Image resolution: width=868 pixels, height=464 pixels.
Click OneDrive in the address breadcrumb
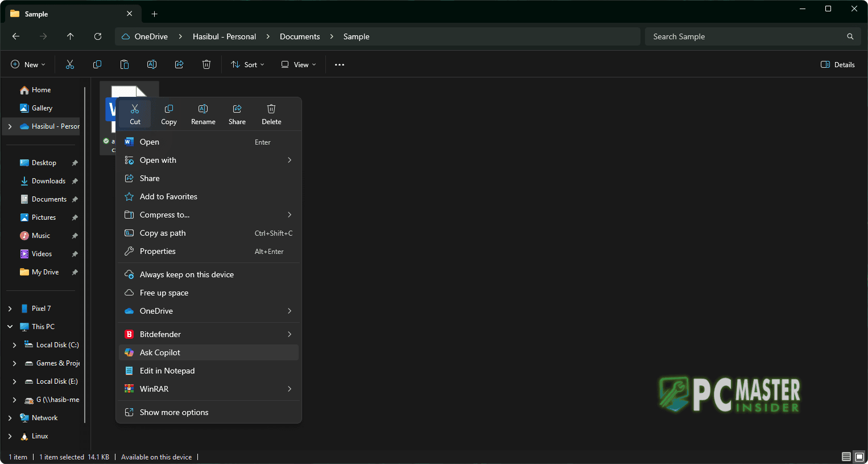tap(151, 36)
